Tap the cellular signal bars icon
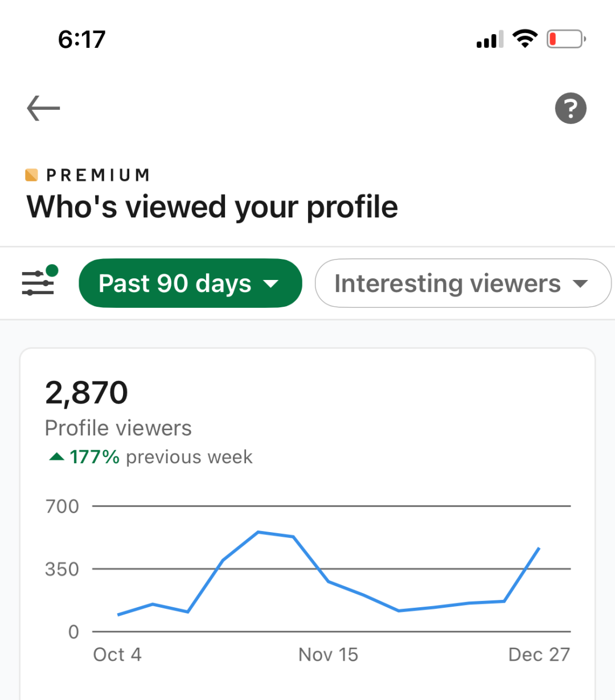This screenshot has height=700, width=615. (490, 39)
